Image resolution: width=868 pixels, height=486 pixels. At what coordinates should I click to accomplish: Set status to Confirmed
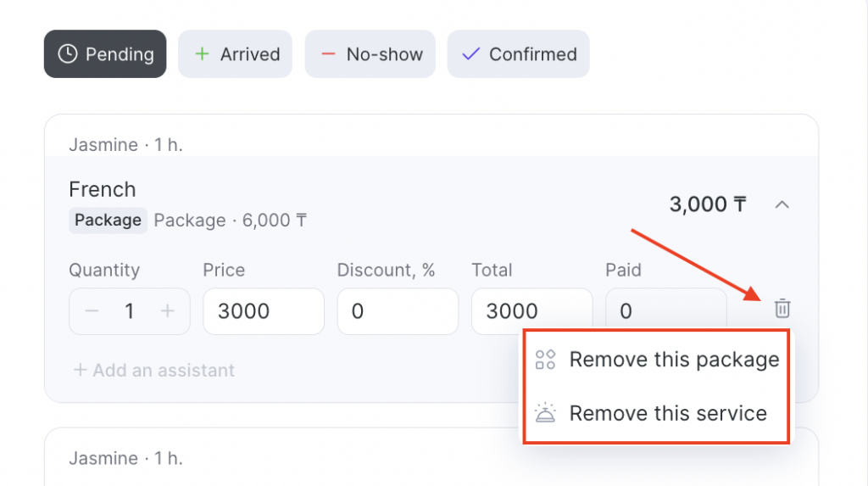click(518, 54)
